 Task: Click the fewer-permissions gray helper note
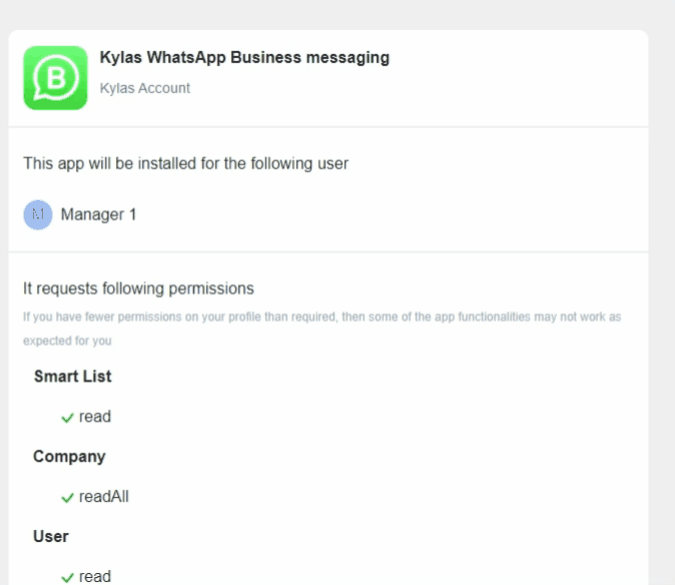(322, 317)
